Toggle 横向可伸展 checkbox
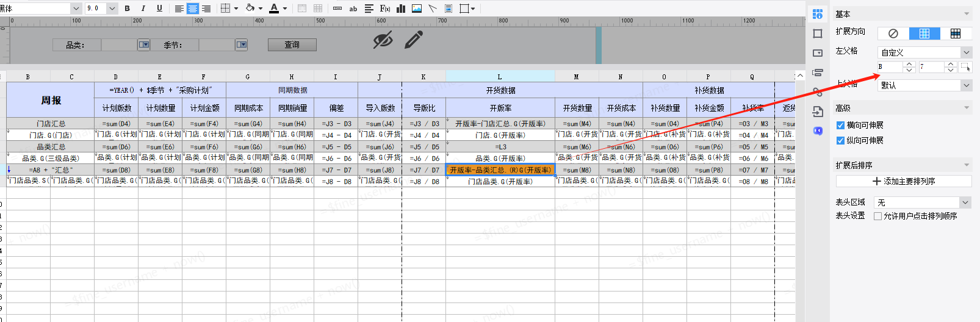 tap(840, 125)
